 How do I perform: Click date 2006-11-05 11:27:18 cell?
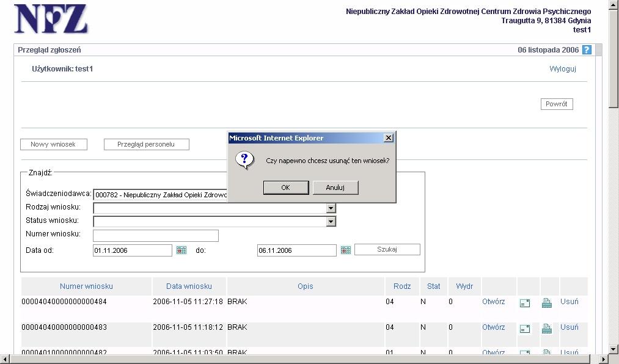pos(188,302)
